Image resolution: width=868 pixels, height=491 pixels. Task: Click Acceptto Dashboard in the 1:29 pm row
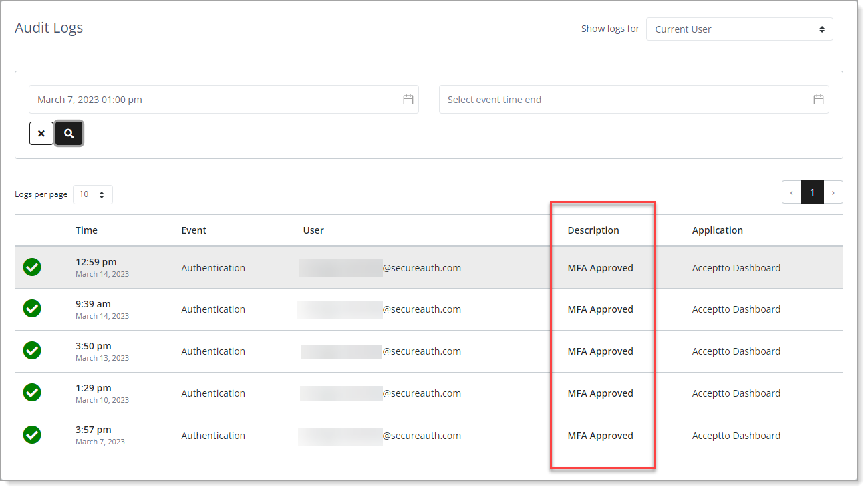(x=736, y=393)
